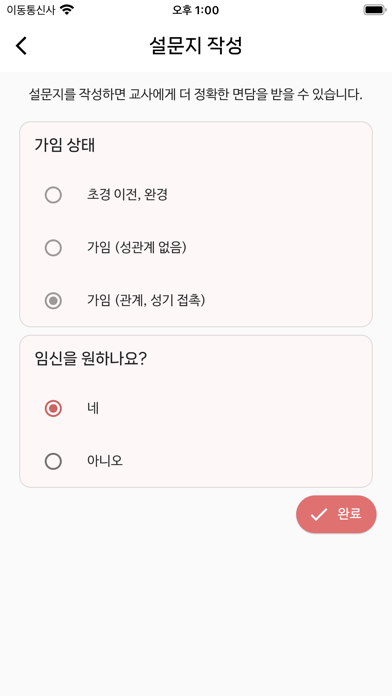392x696 pixels.
Task: Go back using the left chevron arrow
Action: (x=21, y=46)
